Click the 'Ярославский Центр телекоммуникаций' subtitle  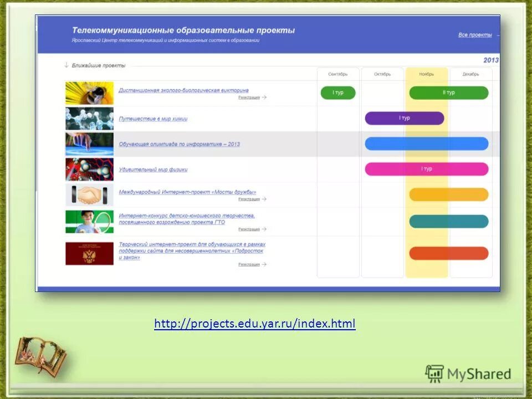click(x=166, y=40)
